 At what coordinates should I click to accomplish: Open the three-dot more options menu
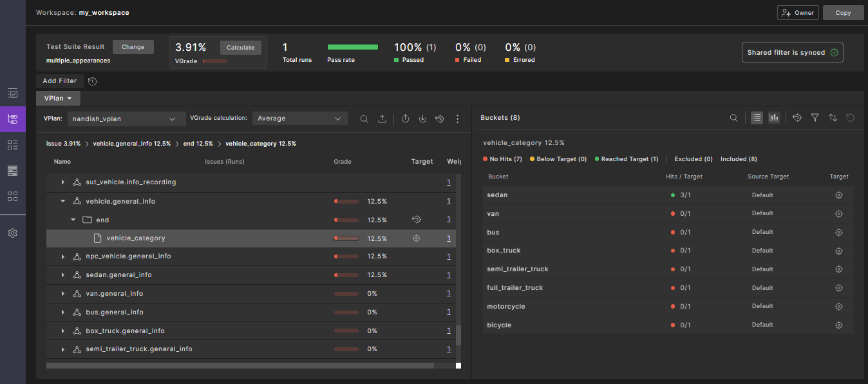click(x=457, y=119)
